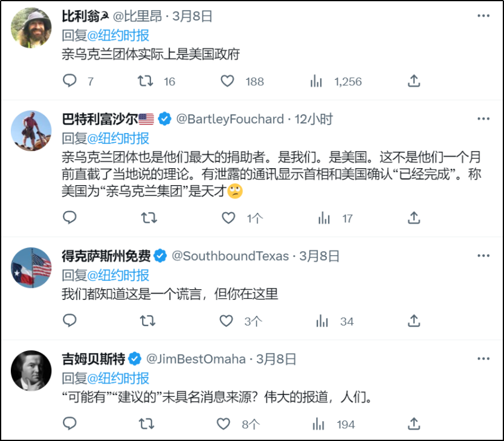
Task: Expand more options on SouthboundTexas's tweet
Action: point(483,256)
